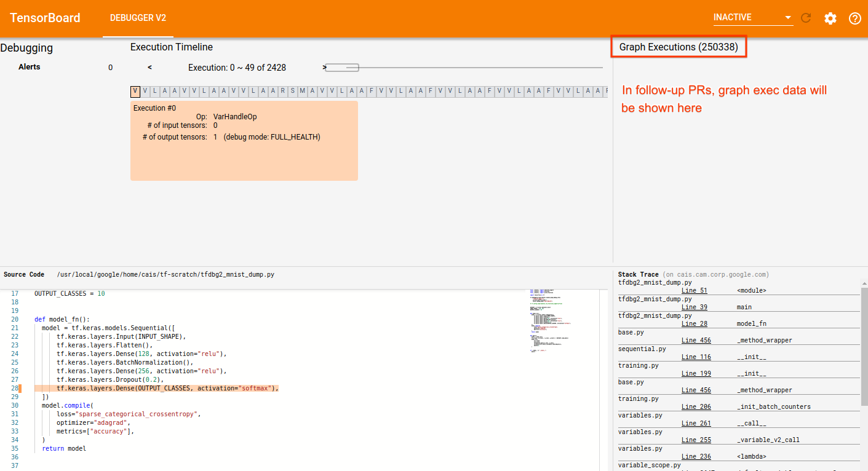
Task: Click the TensorBoard logo title
Action: pos(45,18)
